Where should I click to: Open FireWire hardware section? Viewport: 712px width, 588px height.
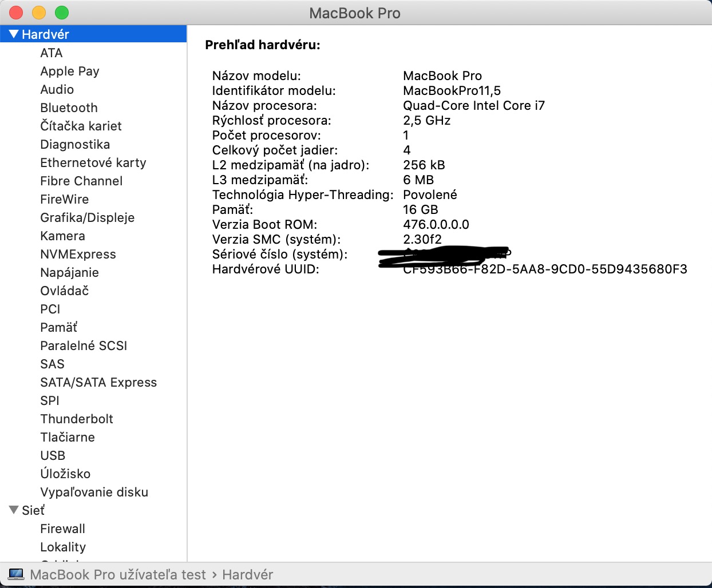(x=65, y=199)
